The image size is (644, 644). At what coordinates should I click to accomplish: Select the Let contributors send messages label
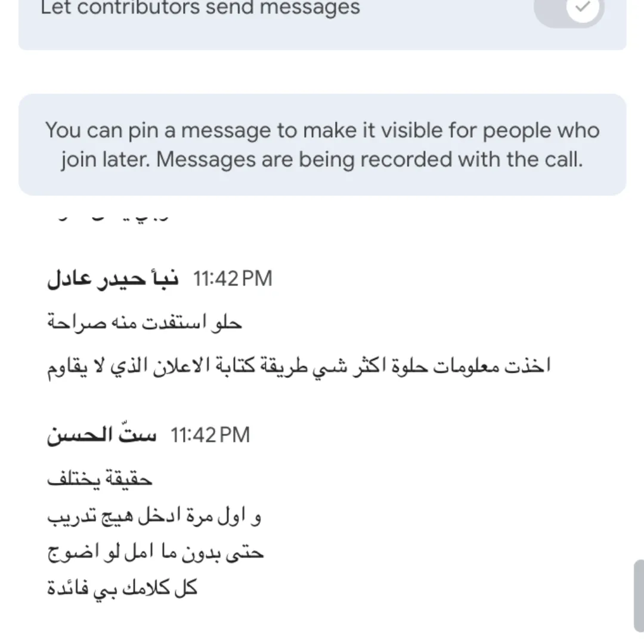click(x=200, y=7)
